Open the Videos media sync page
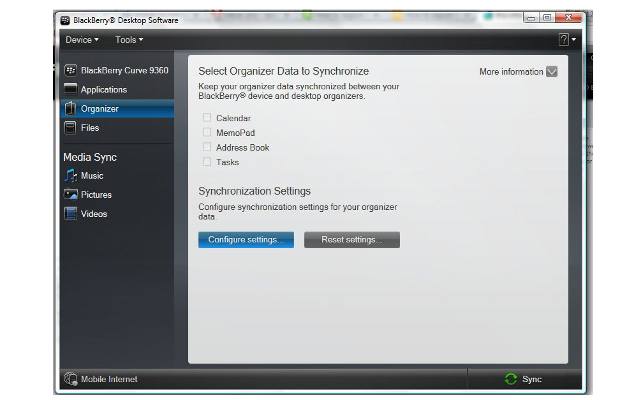Screen dimensions: 620x400 coord(117,214)
